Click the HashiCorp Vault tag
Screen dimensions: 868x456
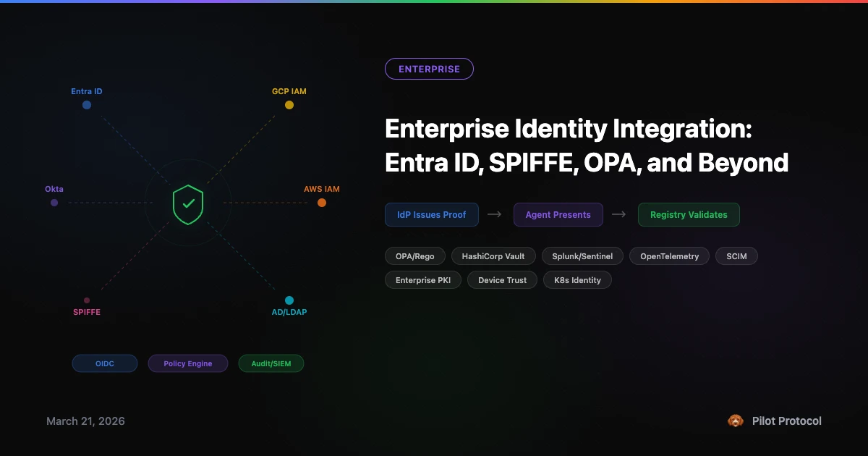click(x=493, y=256)
